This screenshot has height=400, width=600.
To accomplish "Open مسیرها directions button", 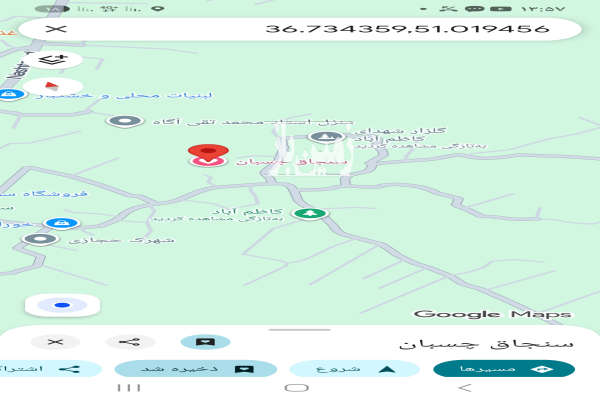I will point(504,369).
